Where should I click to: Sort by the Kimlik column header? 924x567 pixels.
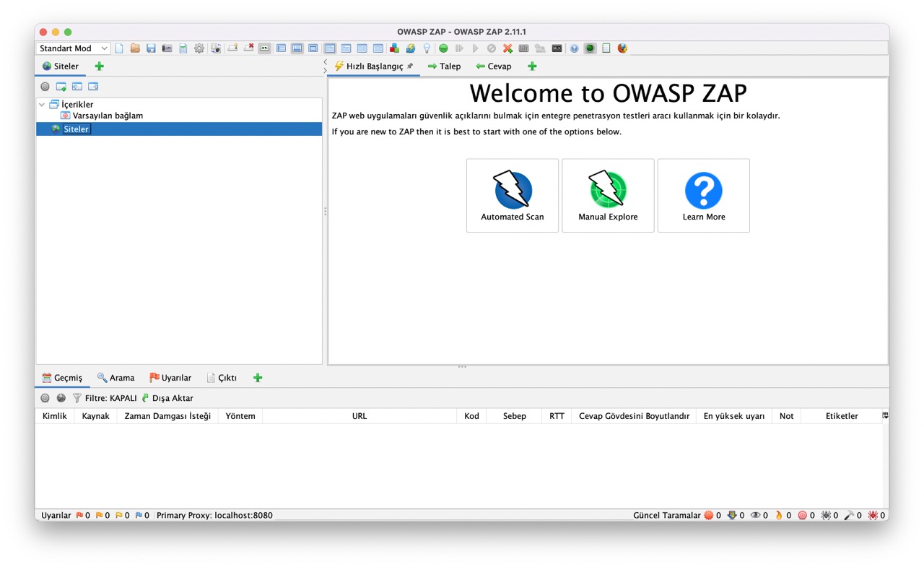[x=55, y=416]
